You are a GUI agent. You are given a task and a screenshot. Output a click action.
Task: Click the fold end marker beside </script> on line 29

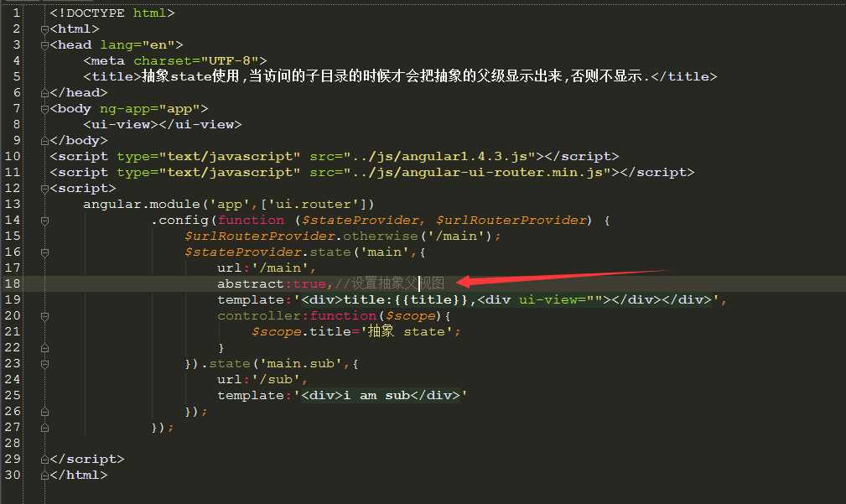(x=44, y=460)
